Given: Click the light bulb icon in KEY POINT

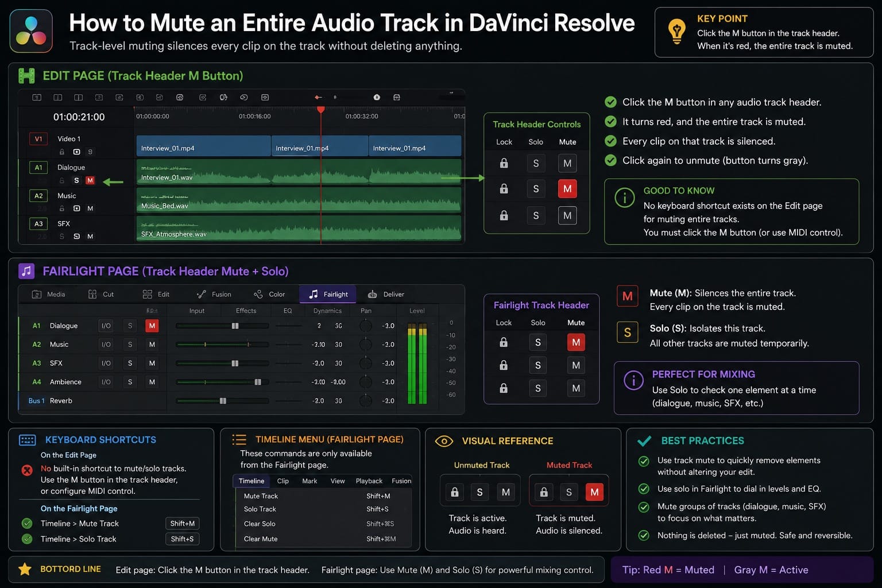Looking at the screenshot, I should (677, 30).
